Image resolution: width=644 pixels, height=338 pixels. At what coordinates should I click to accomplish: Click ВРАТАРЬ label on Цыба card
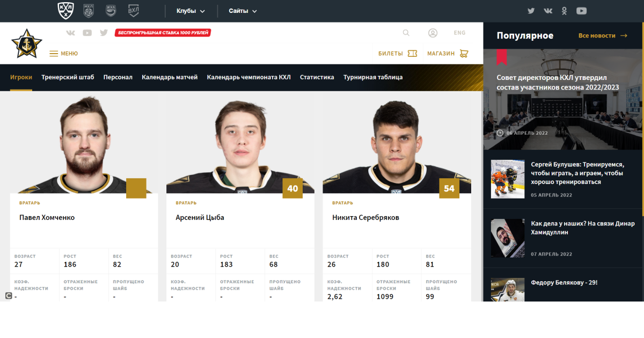click(186, 203)
